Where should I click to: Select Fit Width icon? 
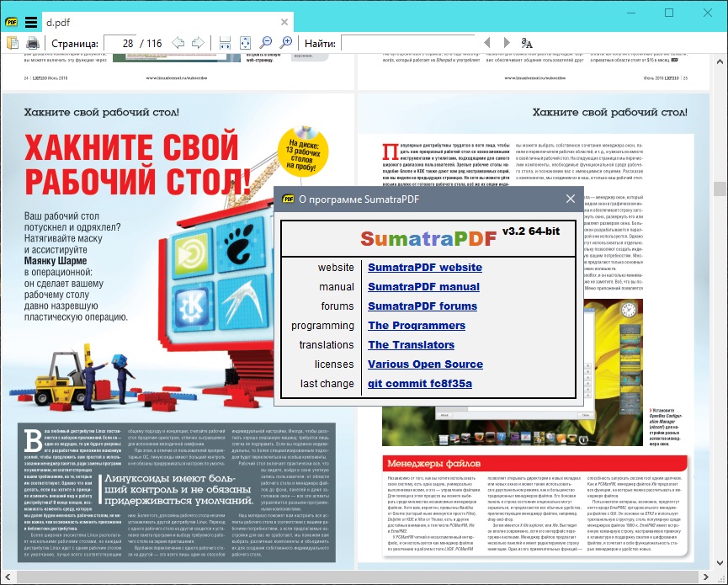[225, 43]
